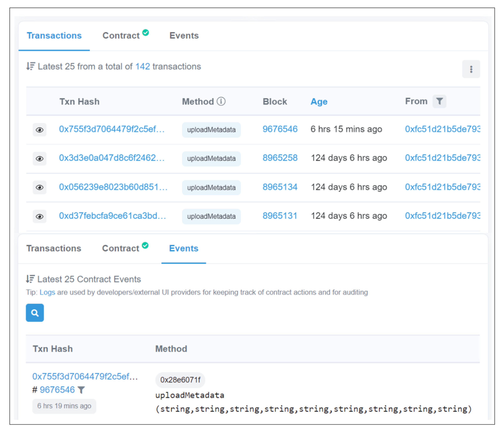
Task: Click sort icon beside Latest 25 transactions
Action: (31, 66)
